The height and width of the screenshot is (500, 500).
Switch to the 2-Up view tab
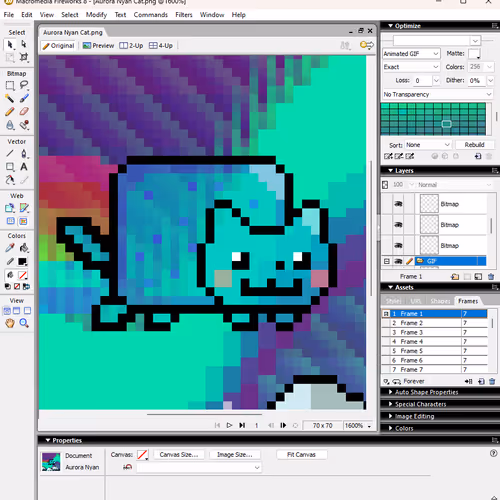tap(131, 46)
